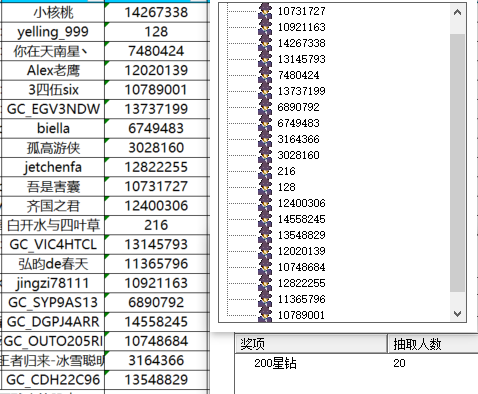Image resolution: width=478 pixels, height=394 pixels.
Task: Click spreadsheet cell 你在天南星丶
Action: tap(53, 51)
